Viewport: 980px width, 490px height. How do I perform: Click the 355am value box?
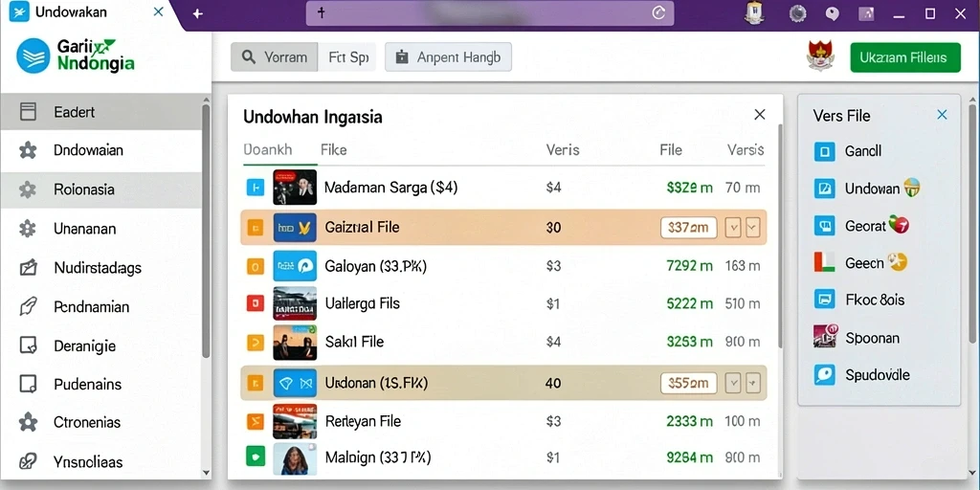[688, 383]
